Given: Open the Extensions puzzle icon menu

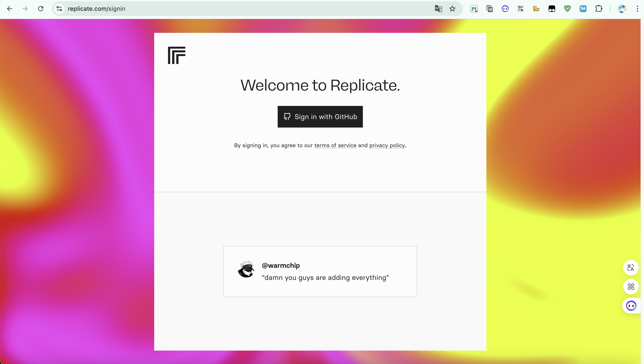Looking at the screenshot, I should [599, 9].
